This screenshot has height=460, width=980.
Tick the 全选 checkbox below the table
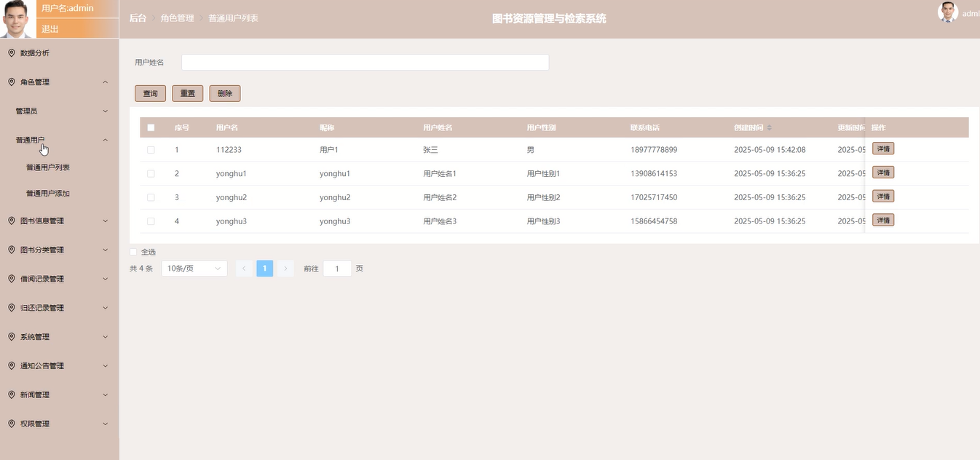click(x=133, y=252)
